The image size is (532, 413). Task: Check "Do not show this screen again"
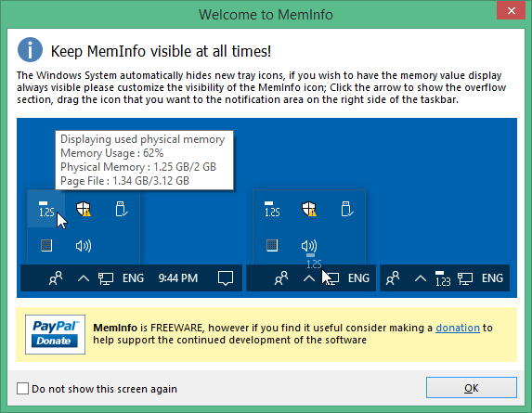tap(22, 389)
